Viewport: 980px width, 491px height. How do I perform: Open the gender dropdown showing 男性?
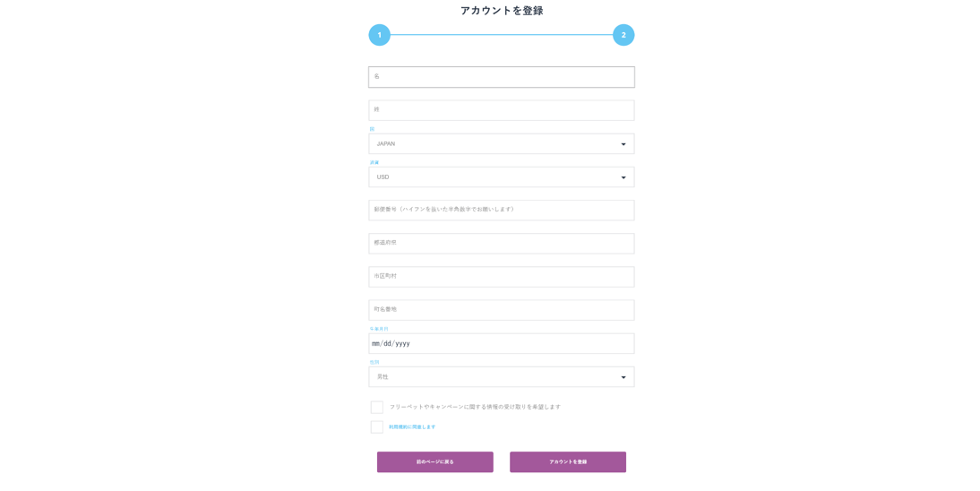[x=493, y=377]
